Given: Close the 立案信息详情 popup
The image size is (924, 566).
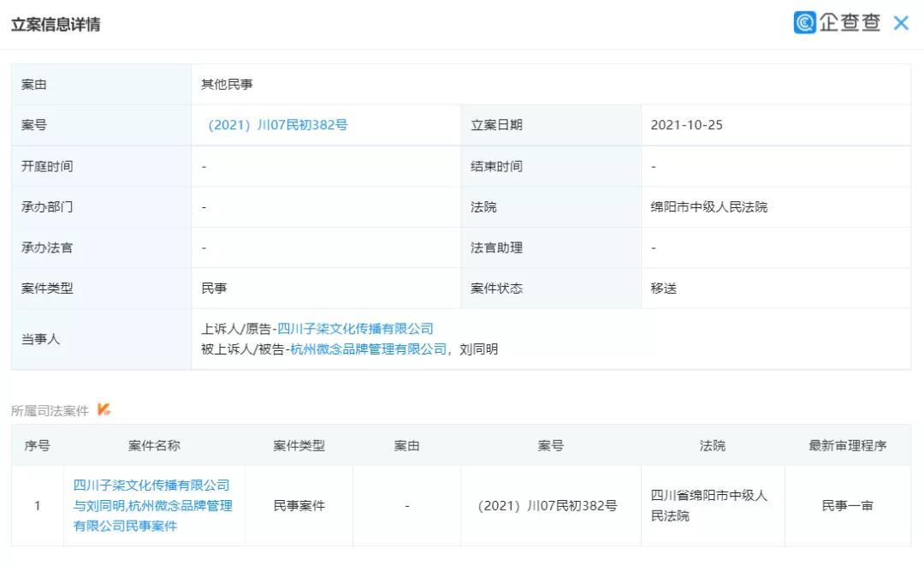Looking at the screenshot, I should tap(901, 23).
